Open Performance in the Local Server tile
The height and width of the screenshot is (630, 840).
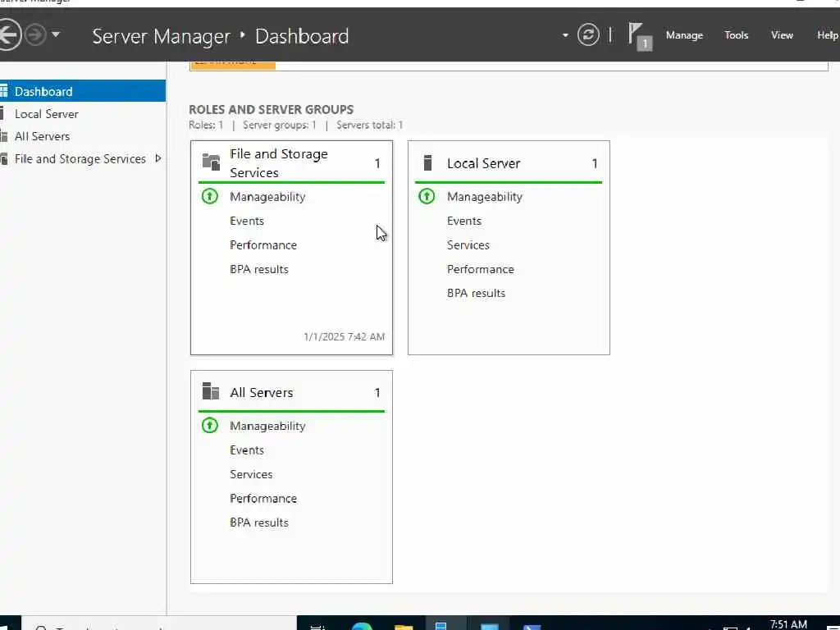tap(480, 269)
